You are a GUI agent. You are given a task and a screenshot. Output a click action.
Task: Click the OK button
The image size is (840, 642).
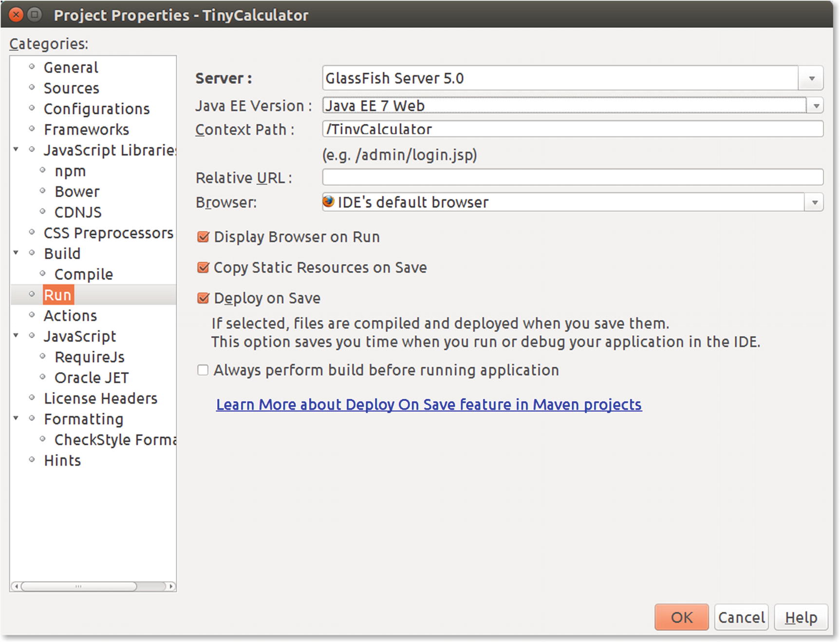[x=681, y=617]
